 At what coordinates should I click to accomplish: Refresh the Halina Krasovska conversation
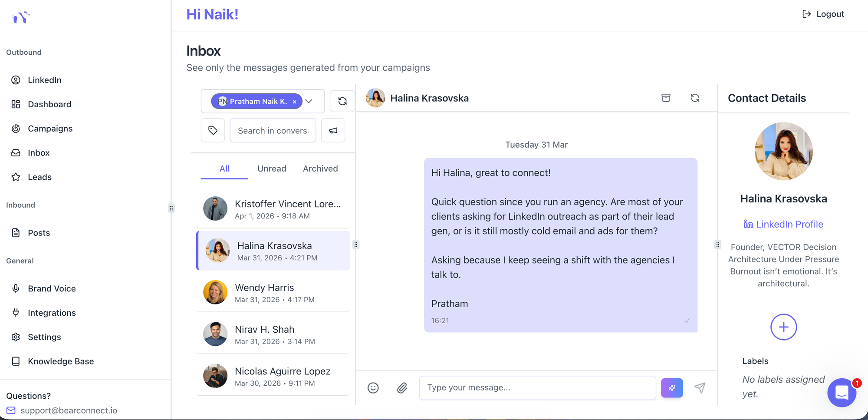(695, 98)
